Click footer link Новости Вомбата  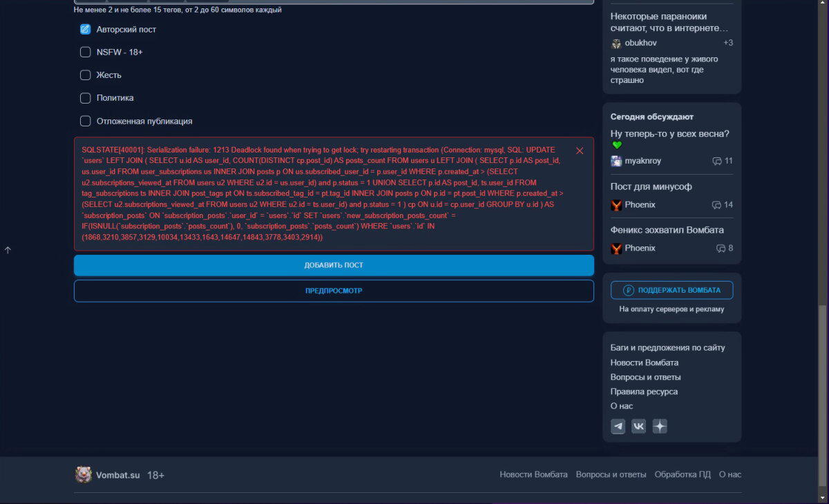coord(533,474)
